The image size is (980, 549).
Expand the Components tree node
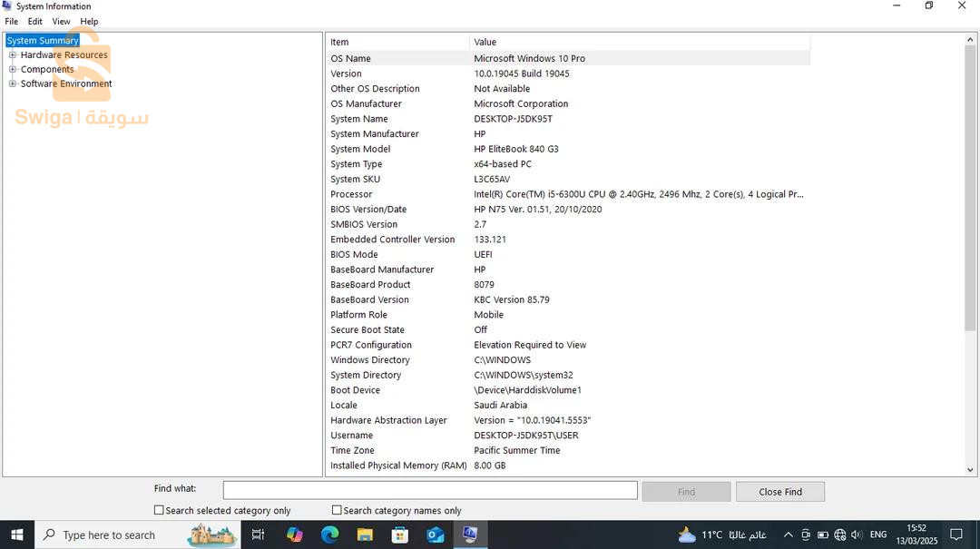(x=11, y=69)
